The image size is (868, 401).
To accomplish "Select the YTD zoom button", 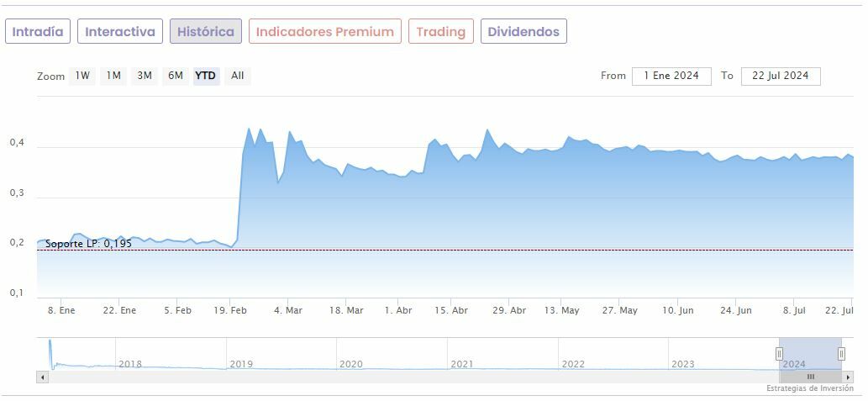I will pyautogui.click(x=205, y=76).
